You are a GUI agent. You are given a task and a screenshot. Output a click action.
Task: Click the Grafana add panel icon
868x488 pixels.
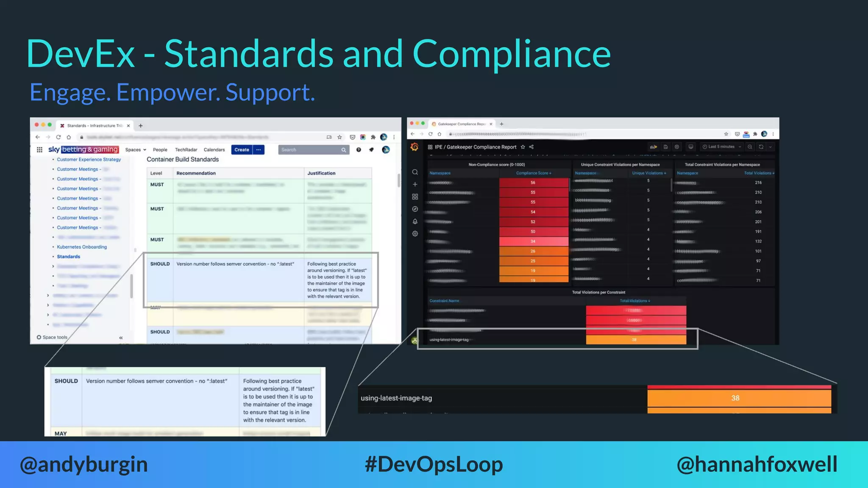(654, 147)
